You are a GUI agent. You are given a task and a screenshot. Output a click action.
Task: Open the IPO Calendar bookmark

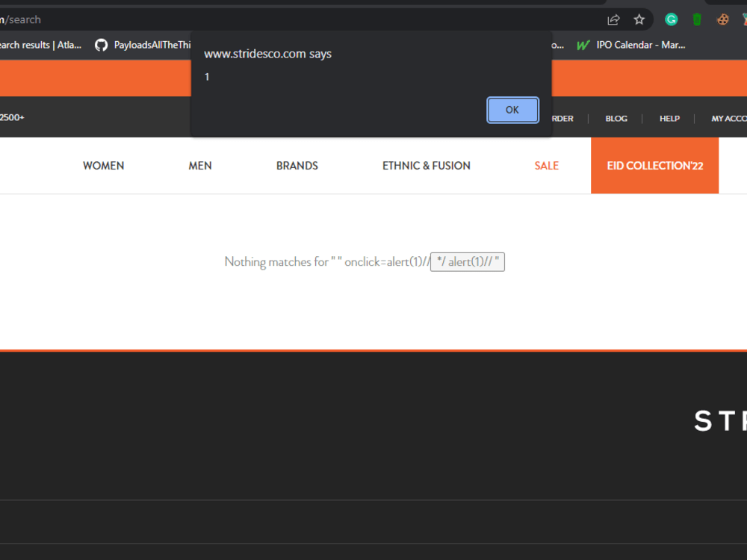(631, 45)
